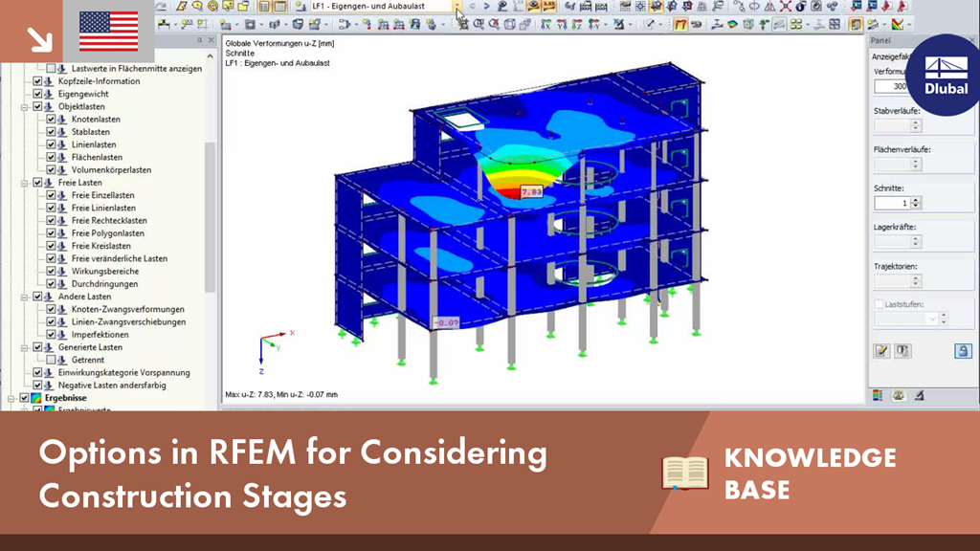Click the isometric cube view icon
Viewport: 980px width, 551px height.
coord(509,24)
